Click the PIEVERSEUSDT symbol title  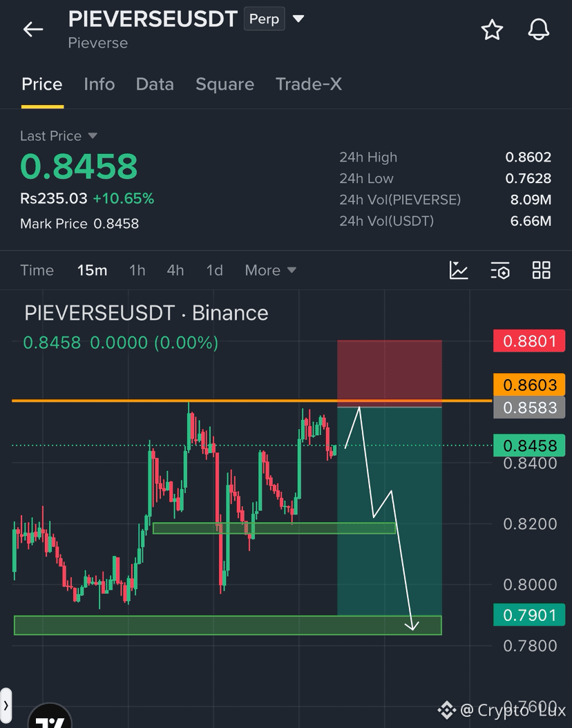click(x=153, y=19)
